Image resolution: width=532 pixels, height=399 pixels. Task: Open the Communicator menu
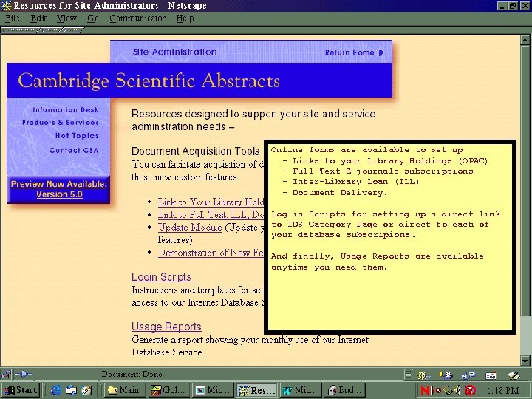137,18
